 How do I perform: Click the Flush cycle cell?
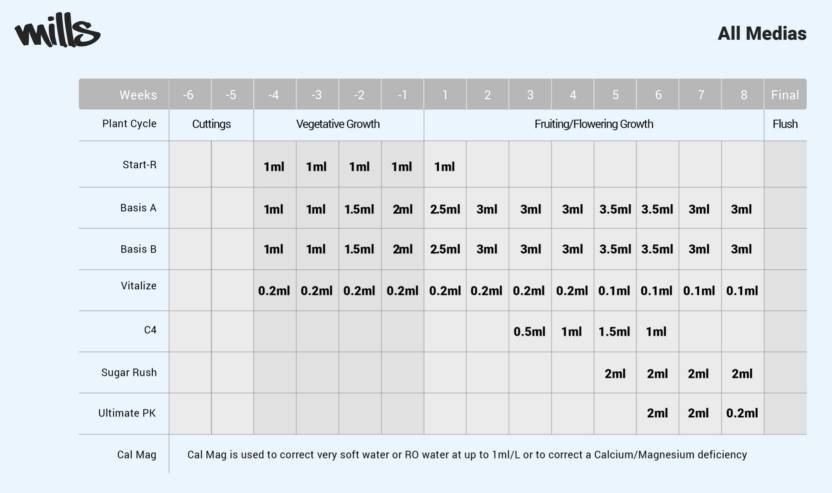coord(785,124)
